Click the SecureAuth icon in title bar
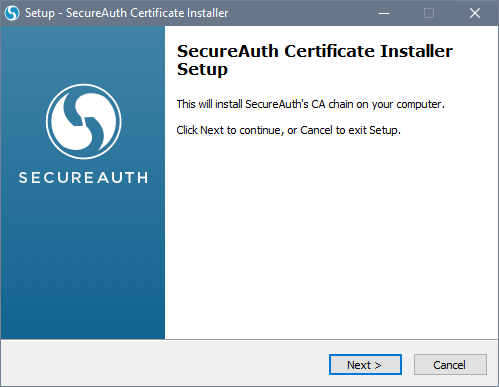Image resolution: width=499 pixels, height=387 pixels. (12, 13)
